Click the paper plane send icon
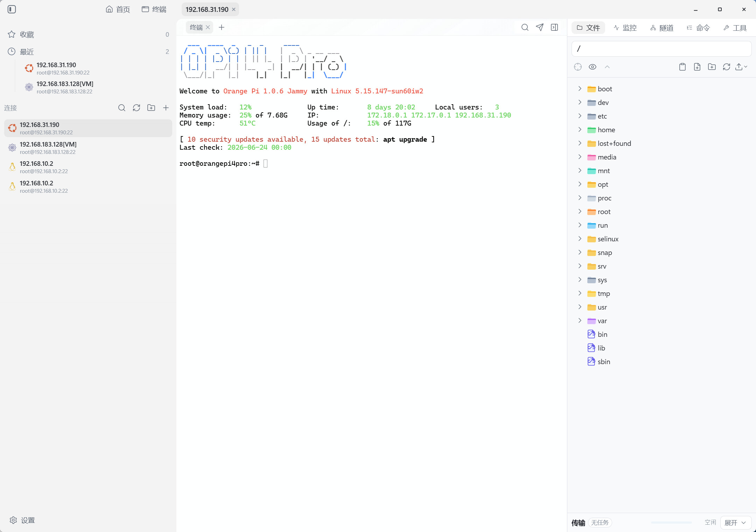Viewport: 756px width, 532px height. (540, 27)
